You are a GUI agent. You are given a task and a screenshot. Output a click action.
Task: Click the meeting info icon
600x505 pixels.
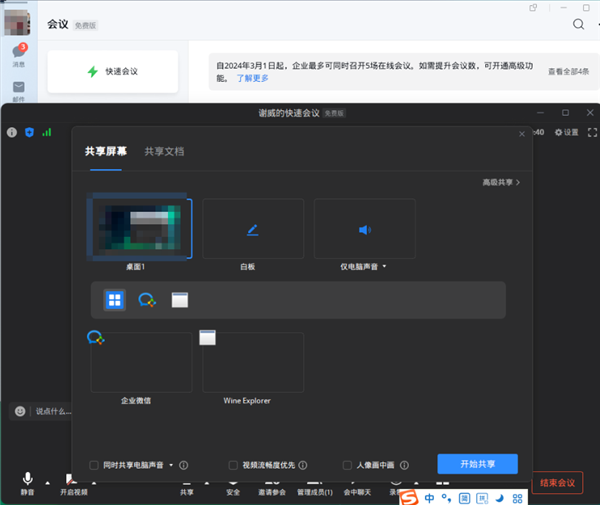click(x=12, y=132)
